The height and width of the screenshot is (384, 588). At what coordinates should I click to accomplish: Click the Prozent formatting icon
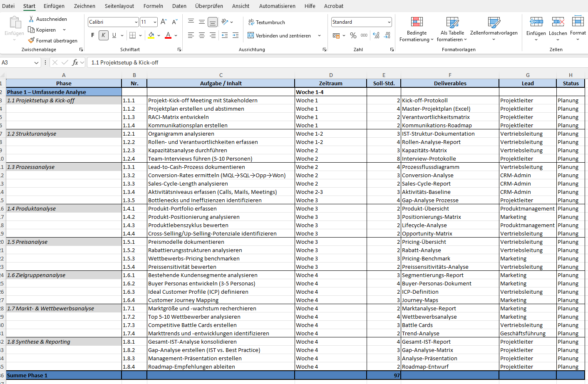[353, 36]
